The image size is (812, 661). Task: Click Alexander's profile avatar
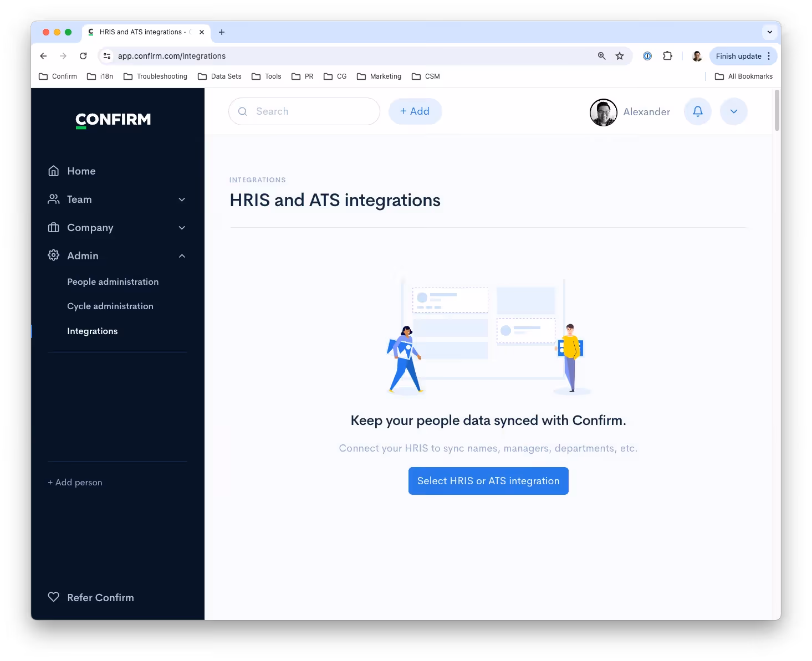[x=604, y=112]
